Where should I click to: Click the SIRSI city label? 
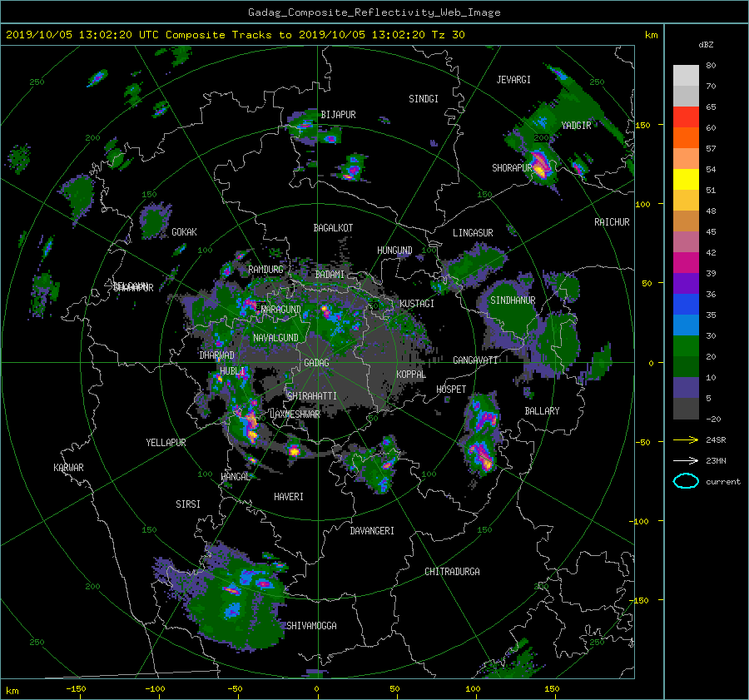tap(188, 504)
